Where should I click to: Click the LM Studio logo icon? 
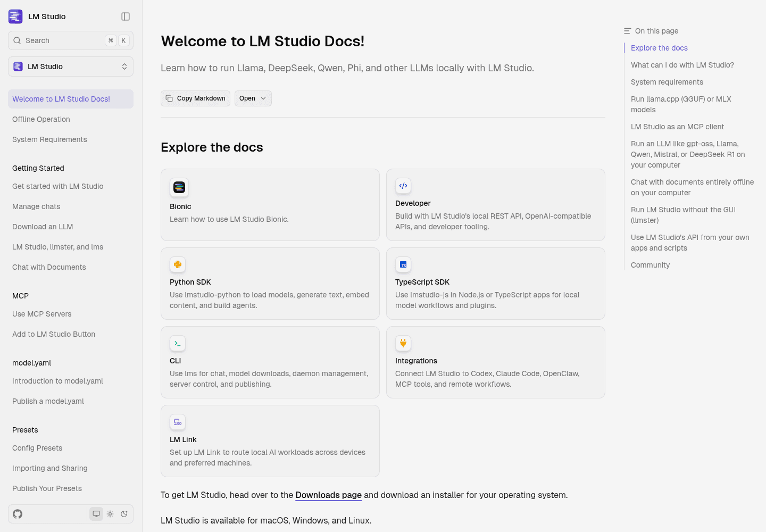pyautogui.click(x=15, y=16)
